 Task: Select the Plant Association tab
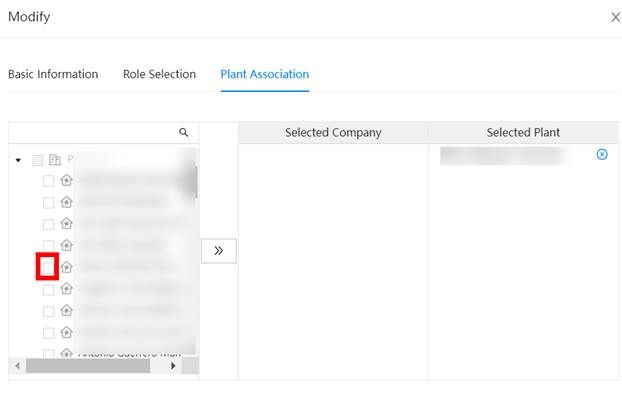coord(265,74)
